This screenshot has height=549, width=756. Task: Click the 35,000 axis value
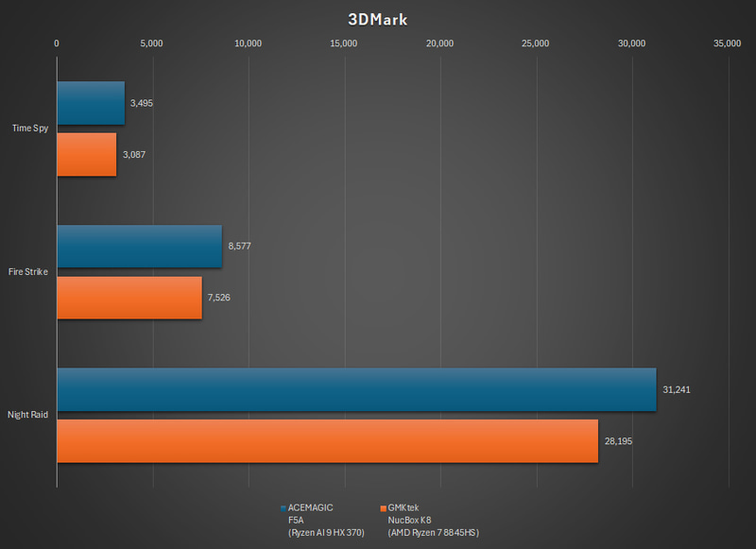tap(726, 43)
